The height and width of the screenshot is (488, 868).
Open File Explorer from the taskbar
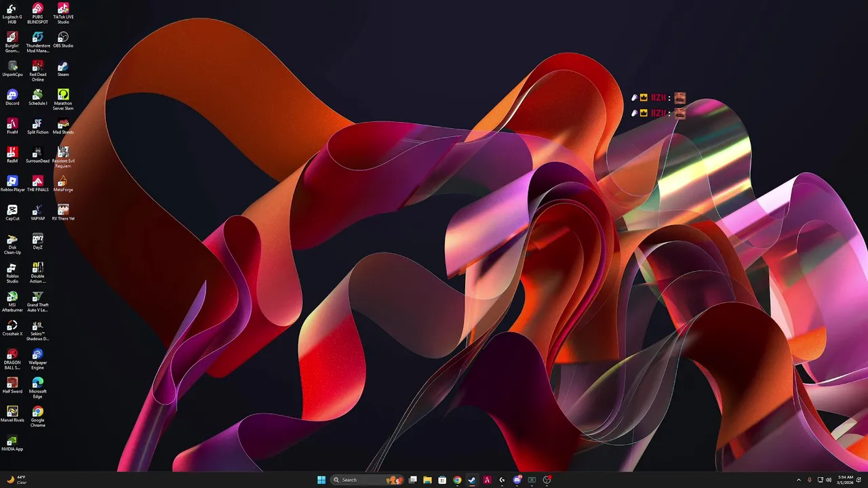427,480
